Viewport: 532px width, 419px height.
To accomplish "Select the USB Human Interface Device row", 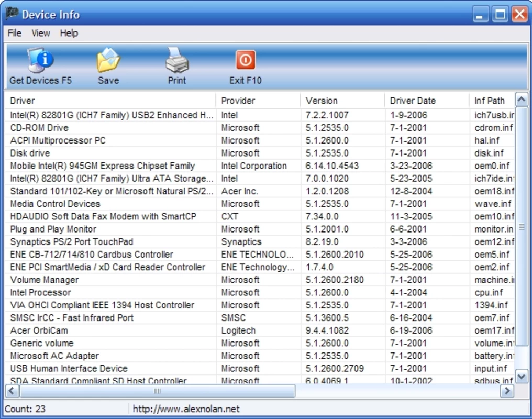I will coord(260,368).
